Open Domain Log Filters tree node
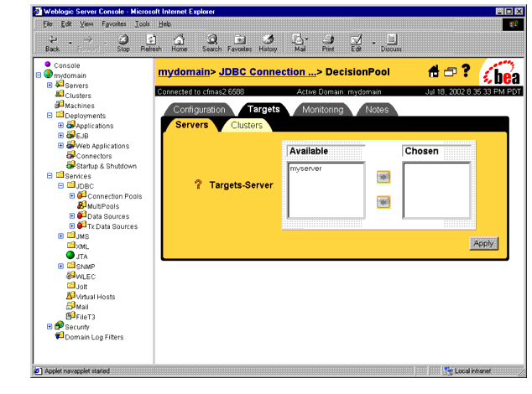 (94, 337)
